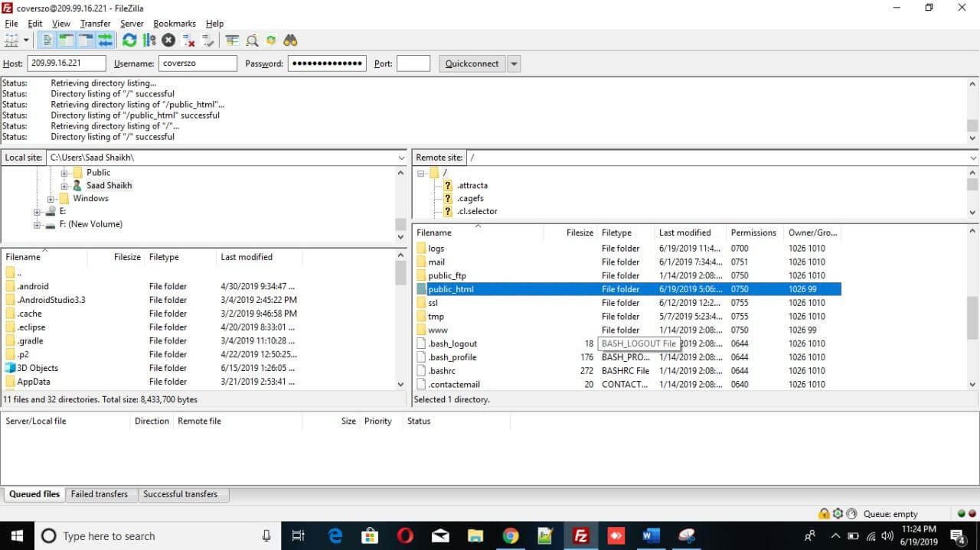Toggle processing of the transfer queue
The width and height of the screenshot is (980, 550).
149,40
